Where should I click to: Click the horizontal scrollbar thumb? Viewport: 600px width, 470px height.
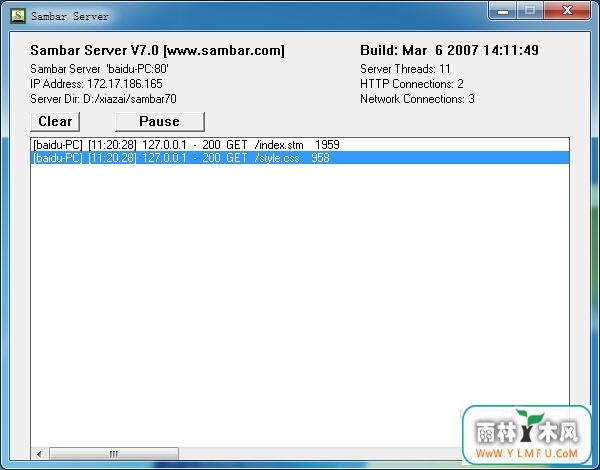(x=114, y=454)
